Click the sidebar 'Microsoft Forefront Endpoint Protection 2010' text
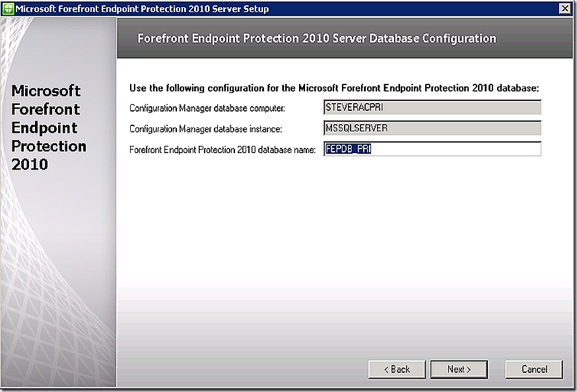 49,127
